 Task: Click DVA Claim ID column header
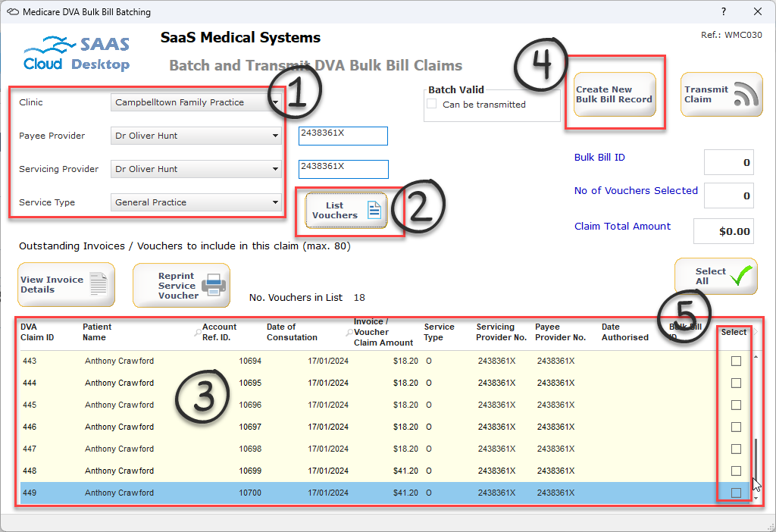pyautogui.click(x=37, y=332)
